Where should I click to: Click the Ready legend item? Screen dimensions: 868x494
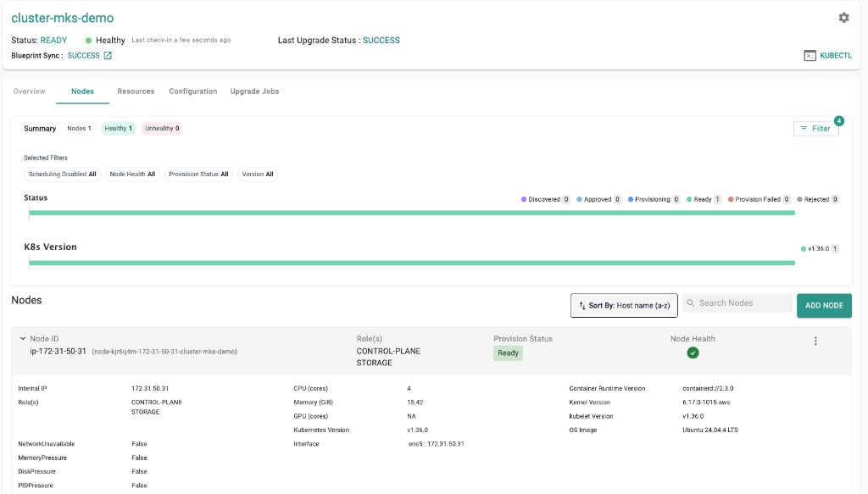coord(704,199)
